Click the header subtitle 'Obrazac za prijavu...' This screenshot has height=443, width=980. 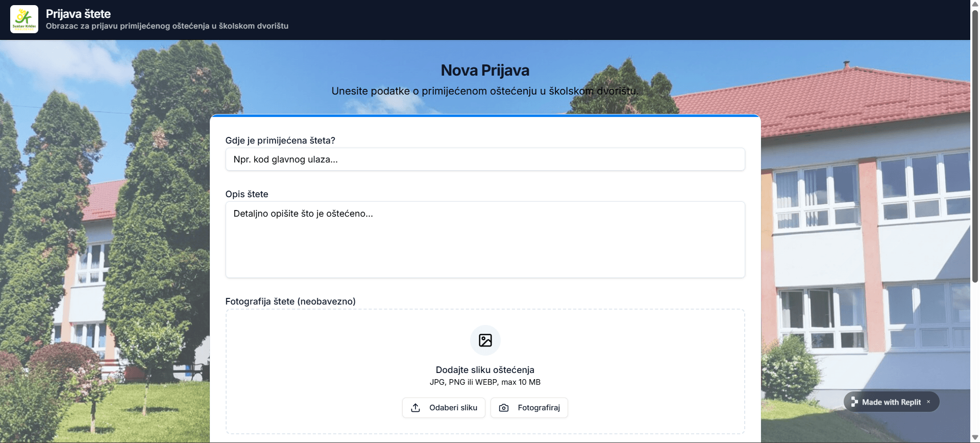pos(167,26)
